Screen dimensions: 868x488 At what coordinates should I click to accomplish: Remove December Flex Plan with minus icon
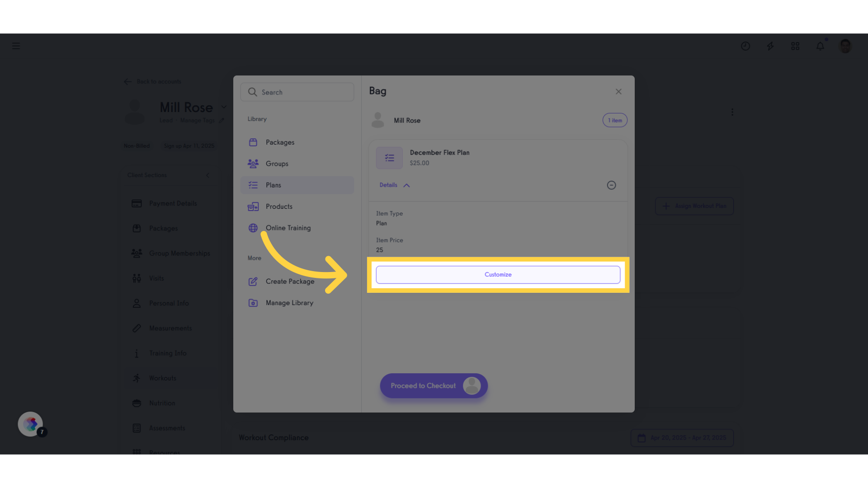tap(611, 185)
